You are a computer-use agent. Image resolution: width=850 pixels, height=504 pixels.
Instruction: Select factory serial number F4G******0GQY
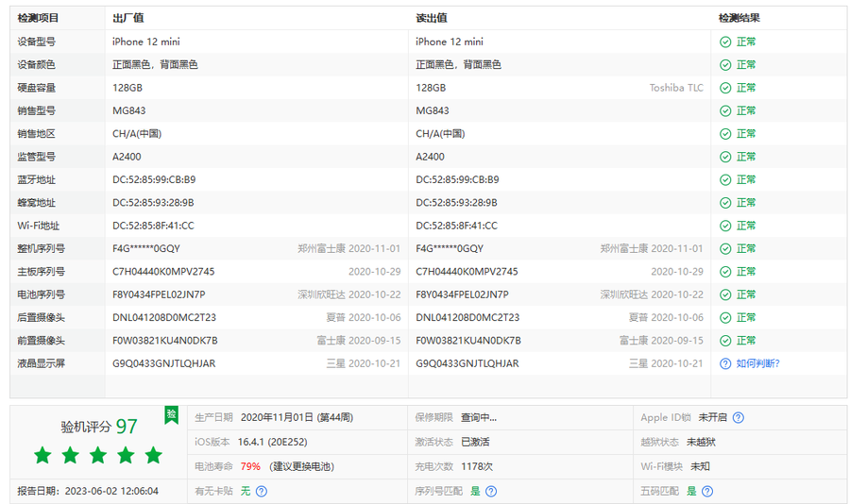(x=146, y=249)
